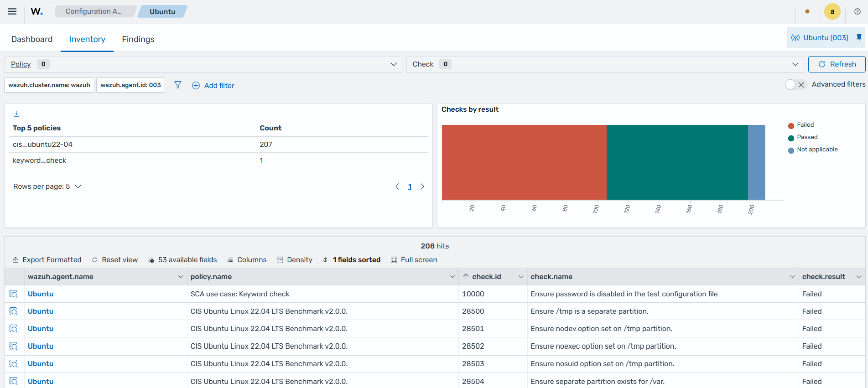Inspect document for check 28503 row
868x388 pixels.
pyautogui.click(x=14, y=364)
